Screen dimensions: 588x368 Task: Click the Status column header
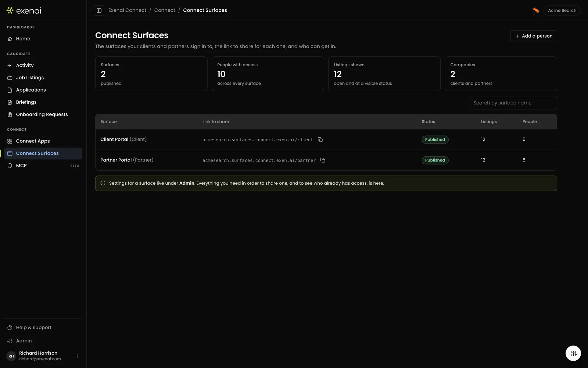pos(428,121)
